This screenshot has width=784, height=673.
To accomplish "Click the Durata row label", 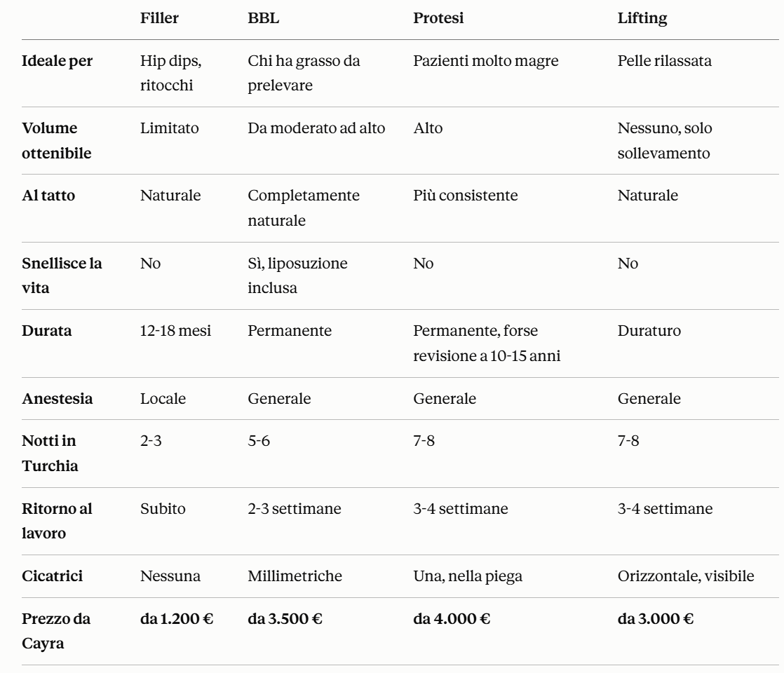I will (46, 331).
